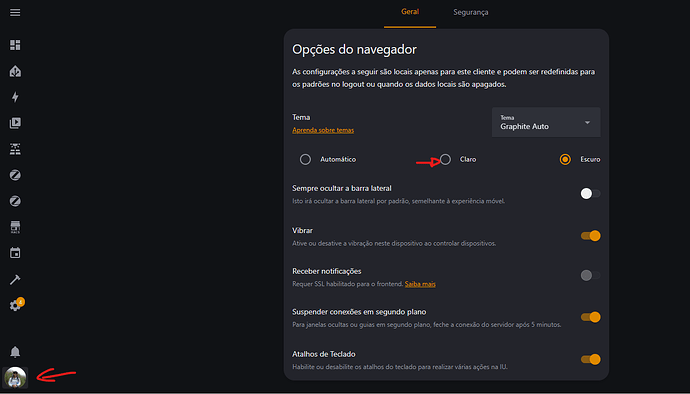Click the Tema label text
This screenshot has width=690, height=394.
coord(301,117)
